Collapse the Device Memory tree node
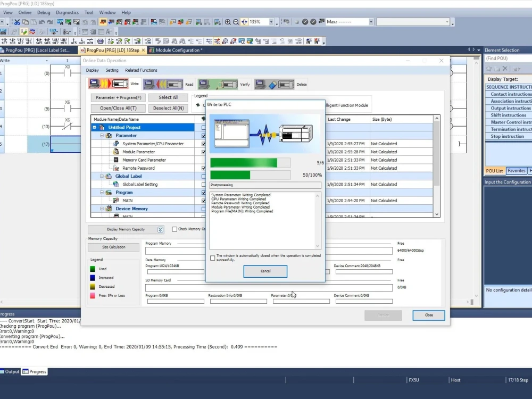 click(x=102, y=209)
